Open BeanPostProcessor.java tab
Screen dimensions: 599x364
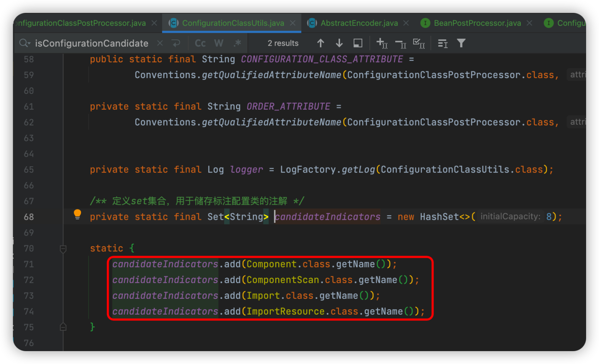pos(478,23)
